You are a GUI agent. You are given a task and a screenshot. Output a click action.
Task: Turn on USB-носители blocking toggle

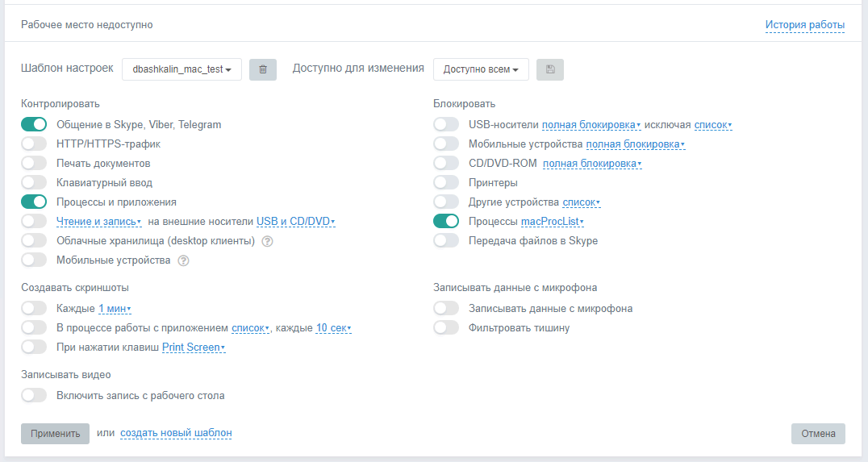click(446, 124)
